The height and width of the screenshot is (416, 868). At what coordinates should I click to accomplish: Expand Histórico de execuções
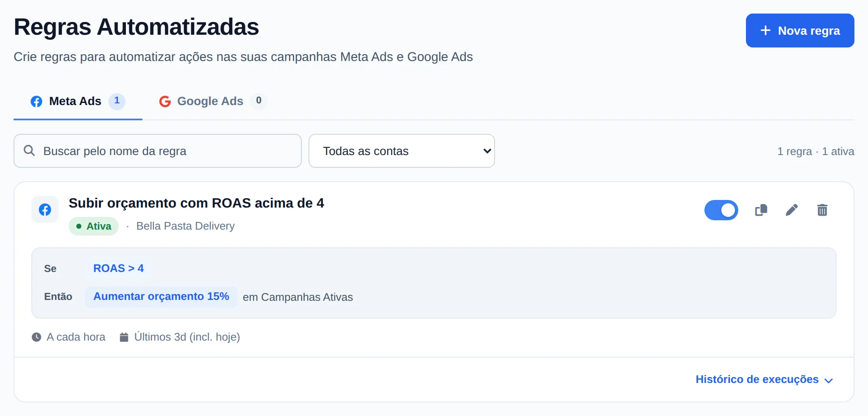764,380
